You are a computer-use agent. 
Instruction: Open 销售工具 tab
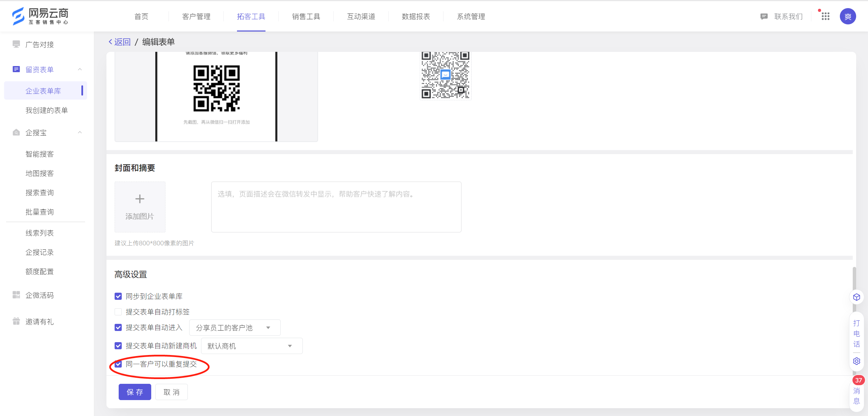[x=306, y=17]
